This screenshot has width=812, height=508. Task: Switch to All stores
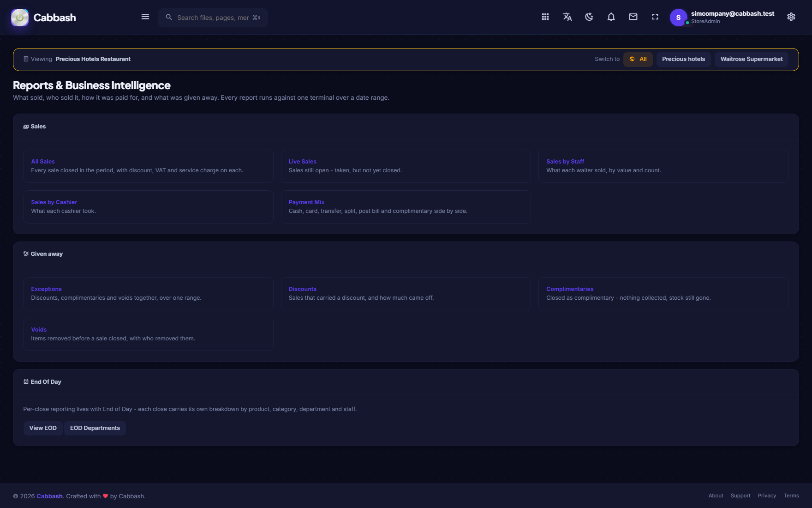point(638,59)
